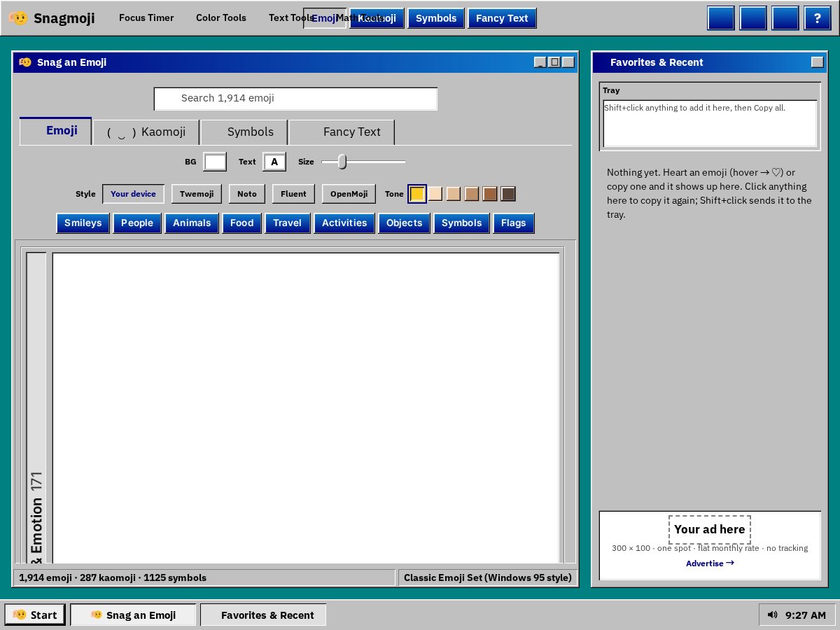Switch to the Fancy Text tab below the search box

point(342,132)
